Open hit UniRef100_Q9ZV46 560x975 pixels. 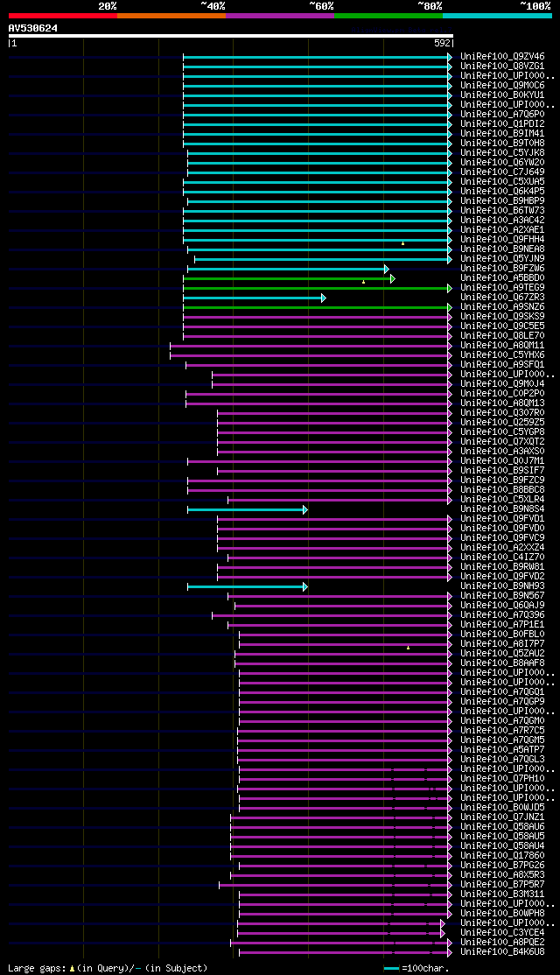click(503, 57)
